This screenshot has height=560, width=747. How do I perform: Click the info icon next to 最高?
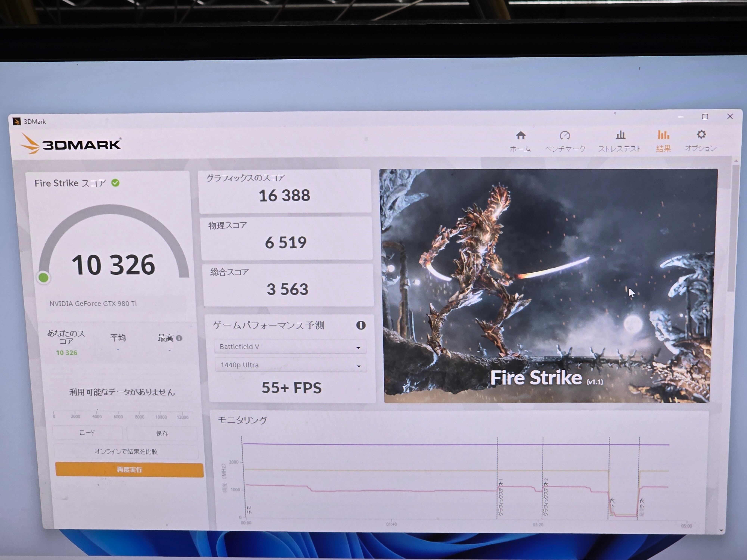pyautogui.click(x=179, y=338)
